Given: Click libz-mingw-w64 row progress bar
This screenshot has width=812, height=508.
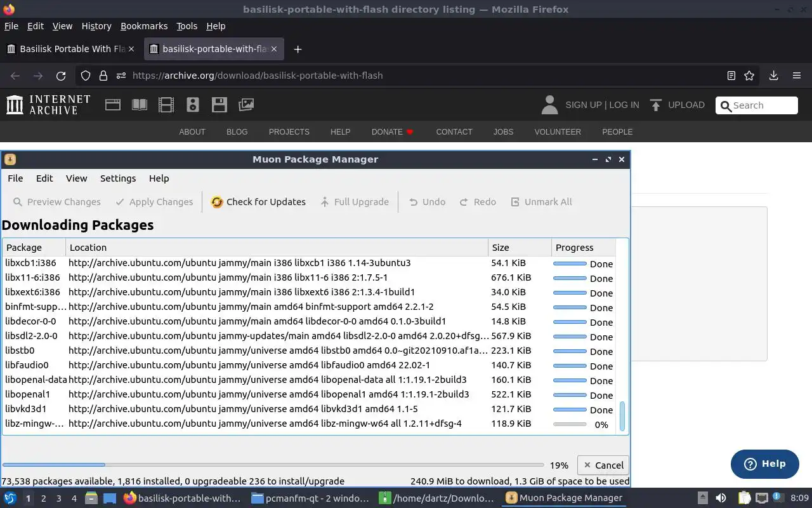Looking at the screenshot, I should [570, 424].
